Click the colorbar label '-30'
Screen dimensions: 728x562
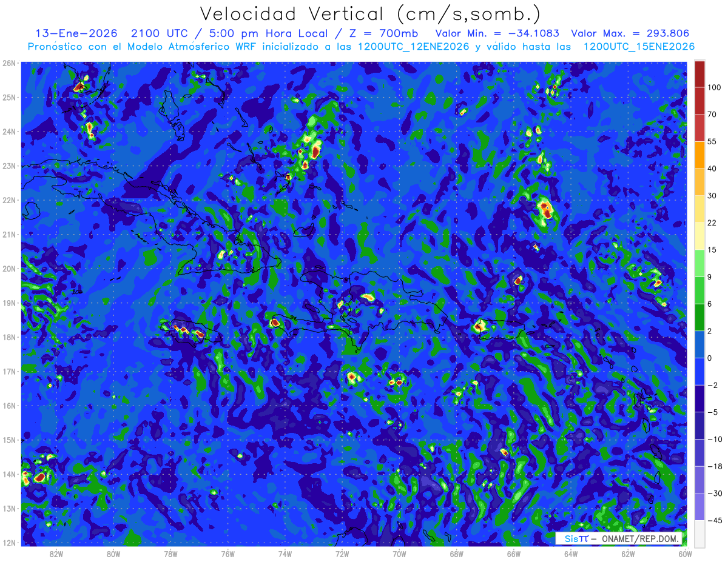click(714, 493)
